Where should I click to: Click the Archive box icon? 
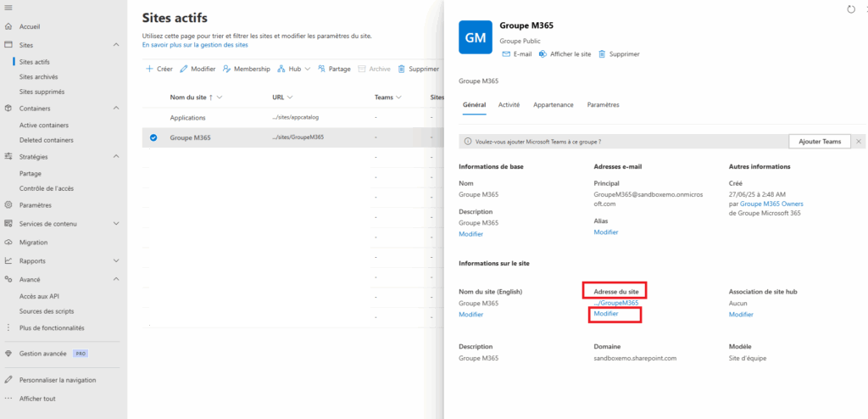361,70
